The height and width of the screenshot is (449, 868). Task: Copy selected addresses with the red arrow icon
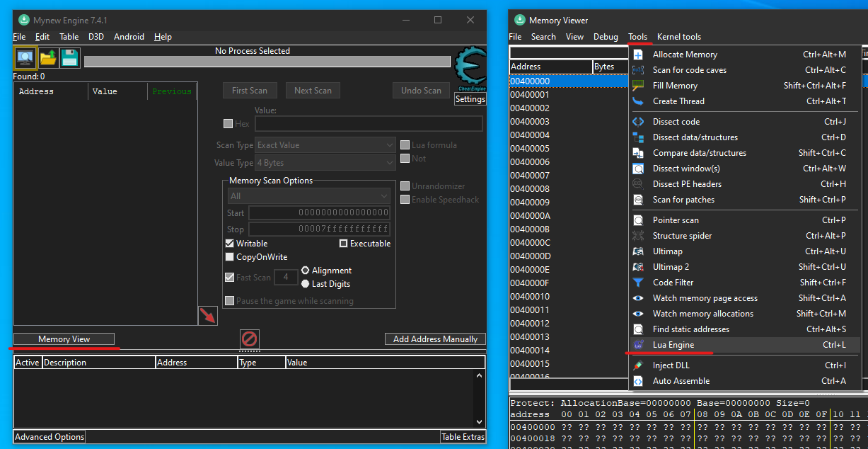pos(208,316)
